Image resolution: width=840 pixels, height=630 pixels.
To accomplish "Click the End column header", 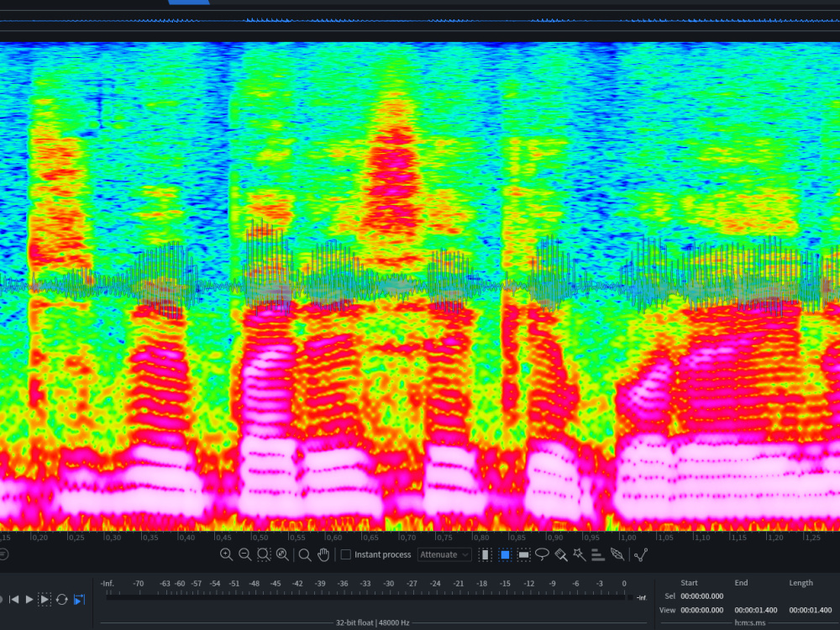I will (741, 583).
